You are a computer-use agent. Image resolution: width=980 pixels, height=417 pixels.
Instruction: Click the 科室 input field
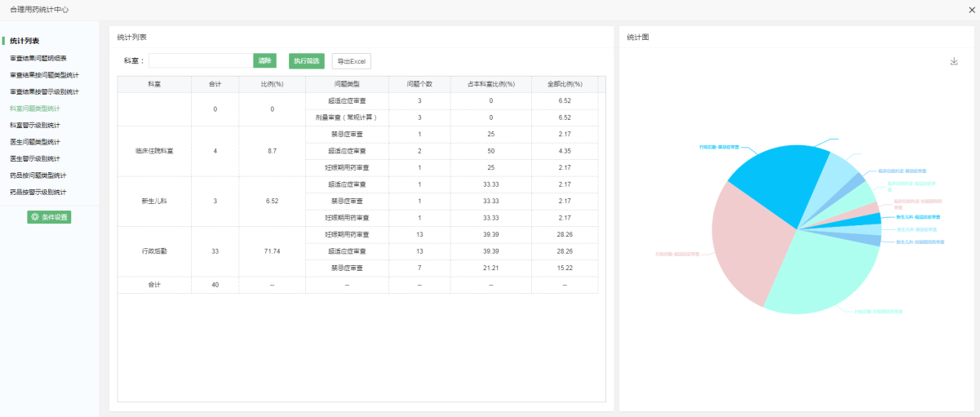[x=201, y=61]
